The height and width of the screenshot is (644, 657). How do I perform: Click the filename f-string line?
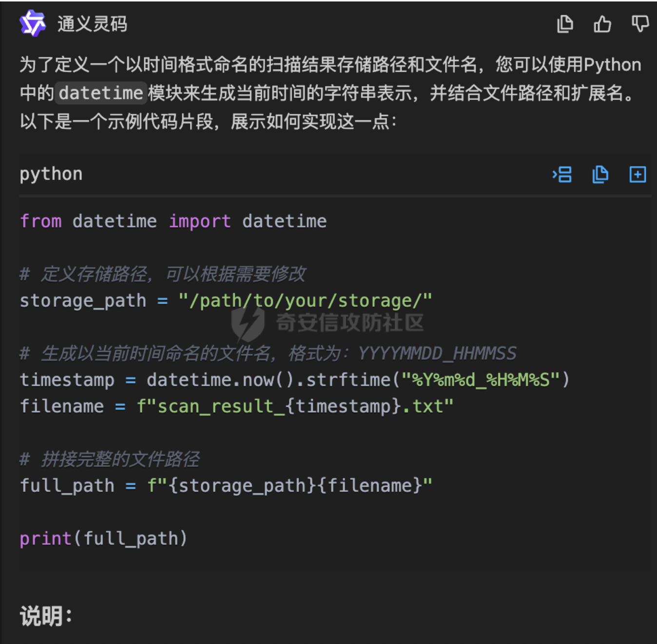[236, 406]
